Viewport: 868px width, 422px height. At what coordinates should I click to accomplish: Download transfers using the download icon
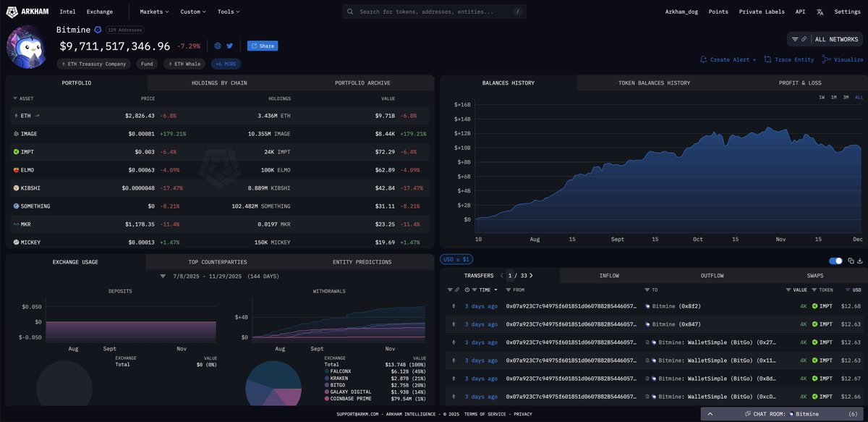[x=860, y=261]
